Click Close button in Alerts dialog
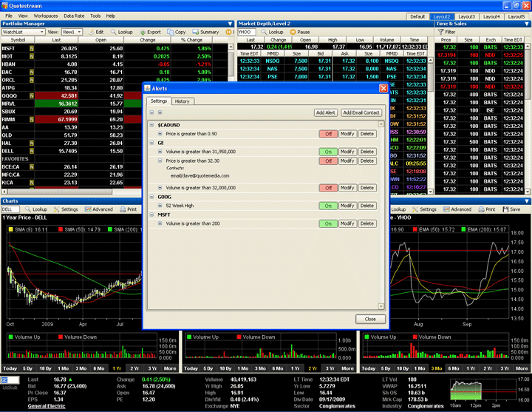532x412 pixels. coord(370,319)
